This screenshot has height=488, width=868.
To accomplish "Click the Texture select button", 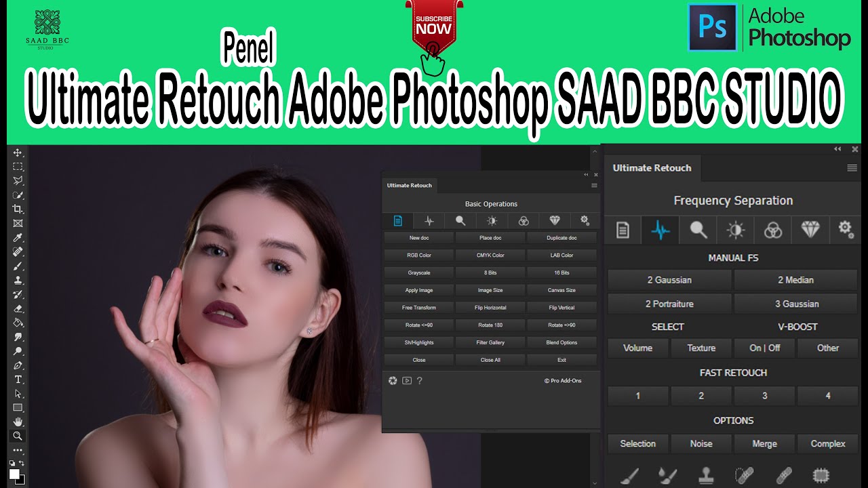I will [x=701, y=348].
